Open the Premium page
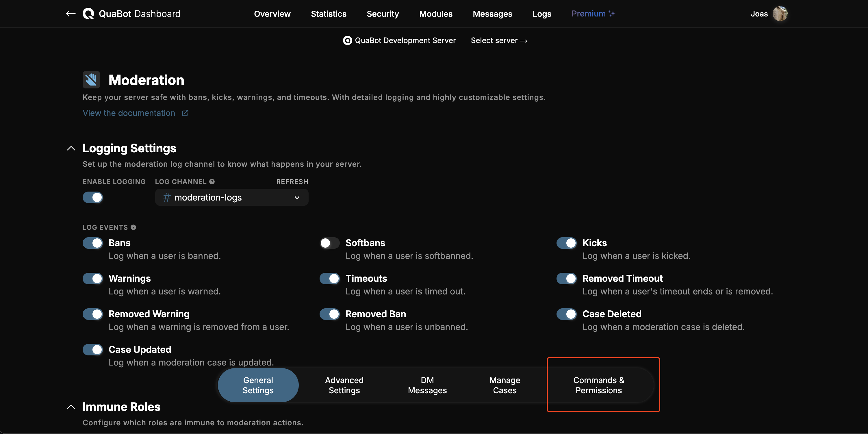This screenshot has width=868, height=434. (x=593, y=14)
